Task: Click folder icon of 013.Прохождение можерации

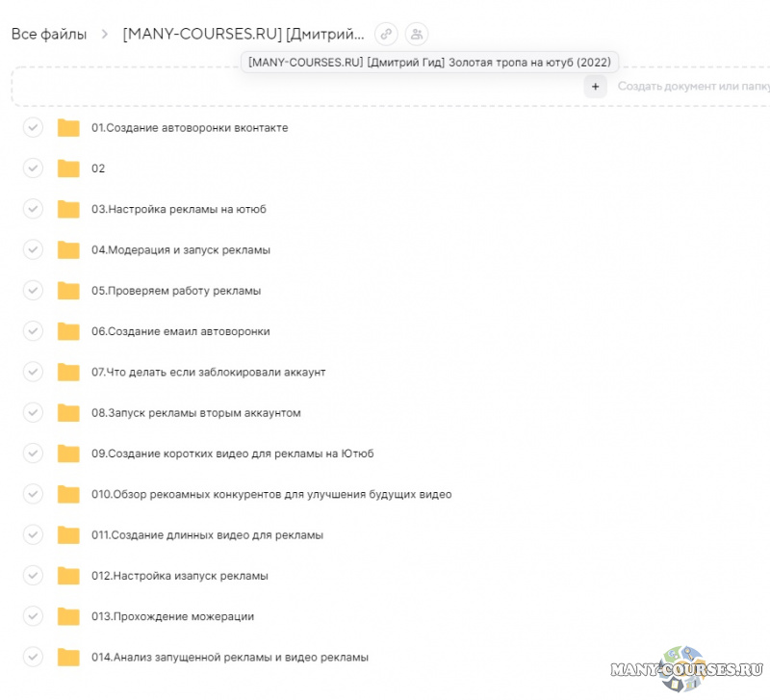Action: coord(68,616)
